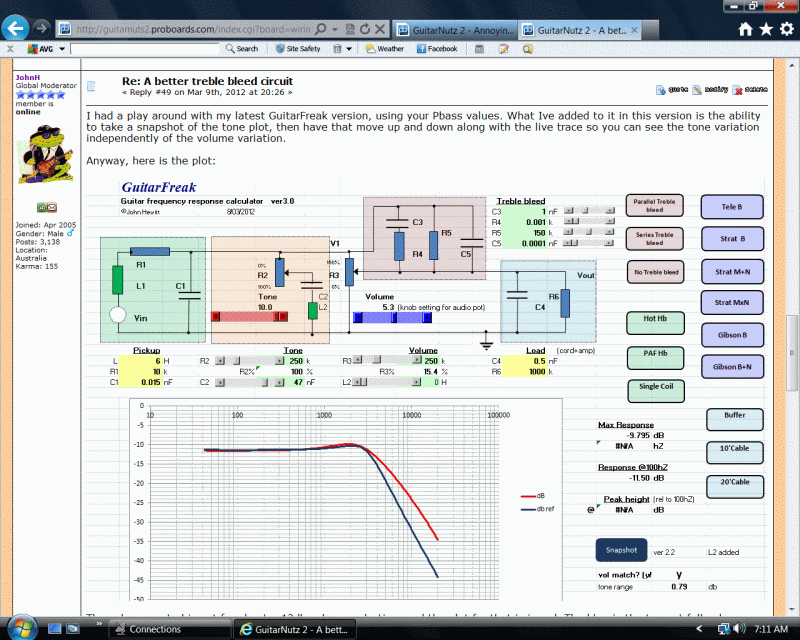Click the address bar search magnifier icon

(320, 29)
